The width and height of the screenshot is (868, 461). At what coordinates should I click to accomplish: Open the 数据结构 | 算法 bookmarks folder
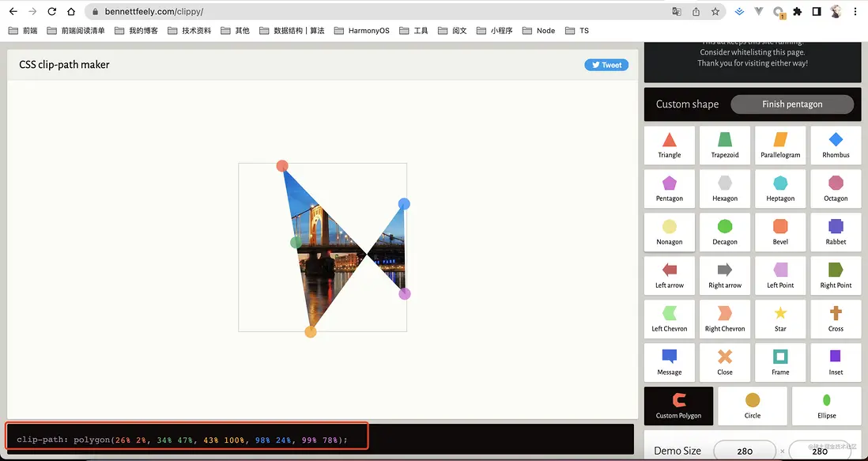292,30
